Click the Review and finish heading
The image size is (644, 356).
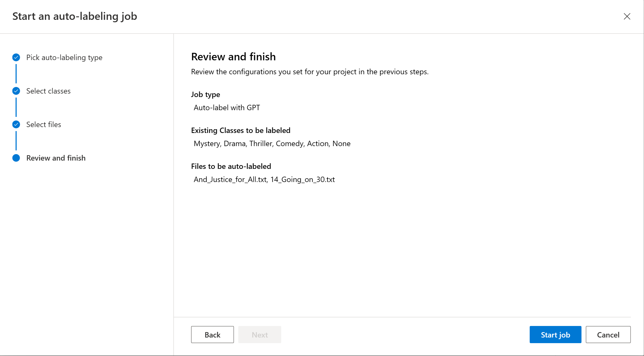233,57
